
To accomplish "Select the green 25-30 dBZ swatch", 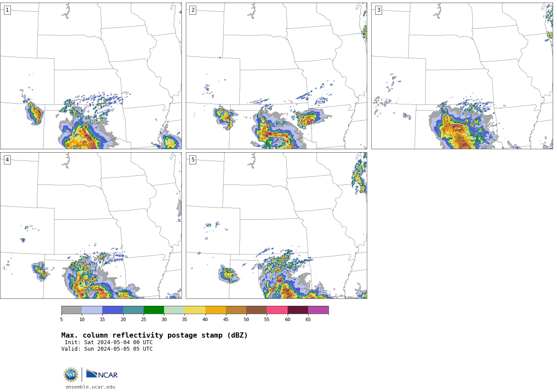I will [154, 310].
